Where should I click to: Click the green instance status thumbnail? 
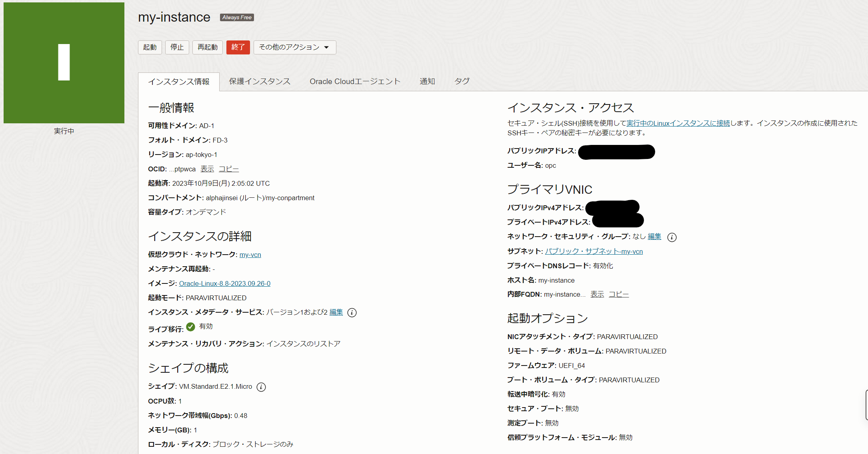[x=64, y=63]
